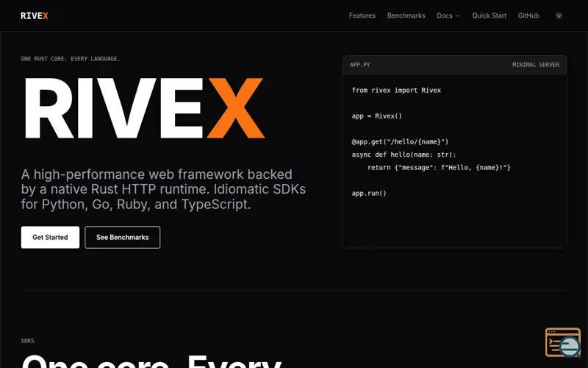Click the high-performance framework description paragraph

click(163, 189)
